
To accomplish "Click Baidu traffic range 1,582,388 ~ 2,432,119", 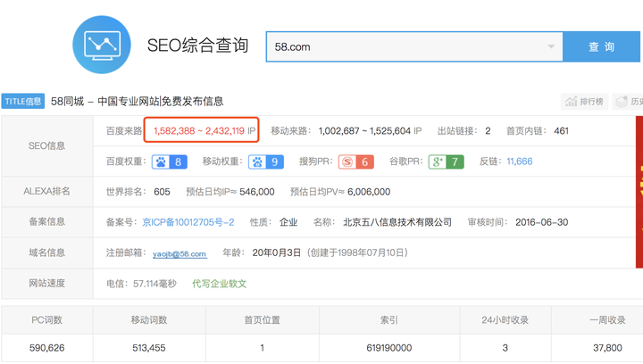I will click(x=199, y=130).
